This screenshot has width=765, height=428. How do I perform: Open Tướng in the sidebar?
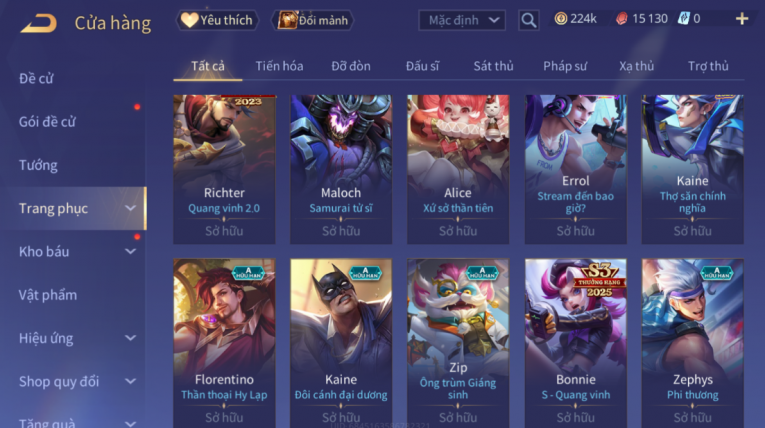pyautogui.click(x=38, y=165)
